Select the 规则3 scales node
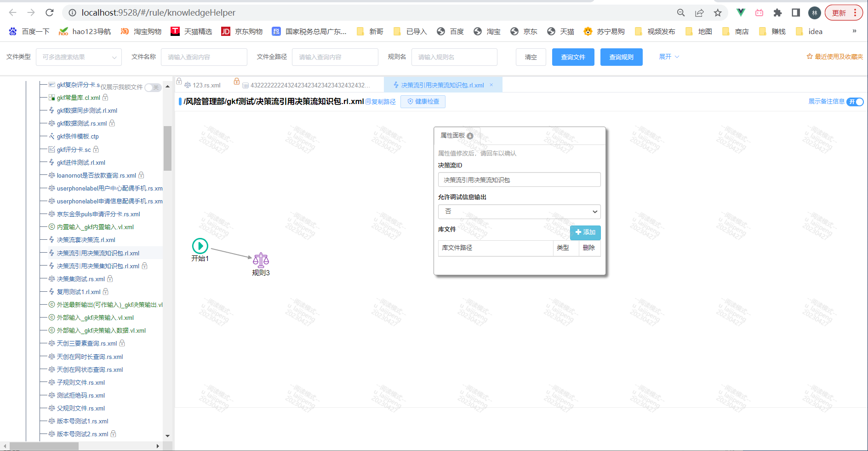Image resolution: width=868 pixels, height=451 pixels. pyautogui.click(x=261, y=260)
